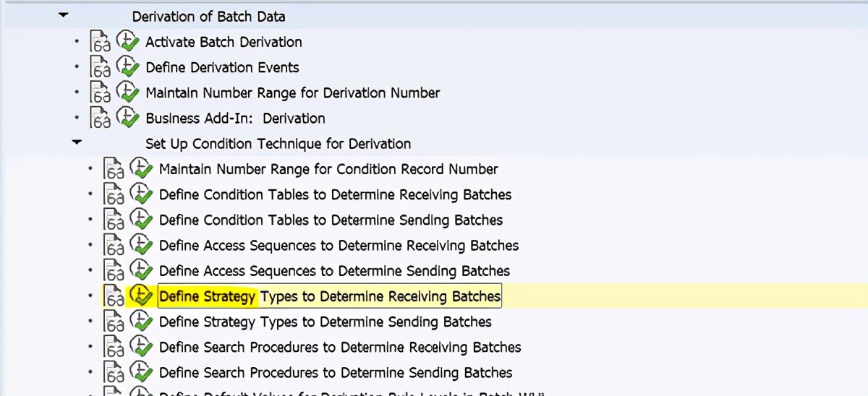This screenshot has width=868, height=396.
Task: Execute Define Access Sequences to Determine Sending Batches
Action: (141, 271)
